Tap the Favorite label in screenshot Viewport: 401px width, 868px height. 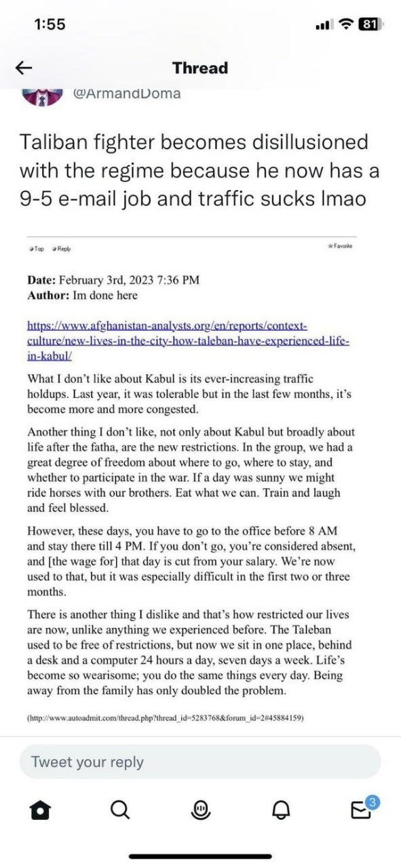click(x=339, y=245)
